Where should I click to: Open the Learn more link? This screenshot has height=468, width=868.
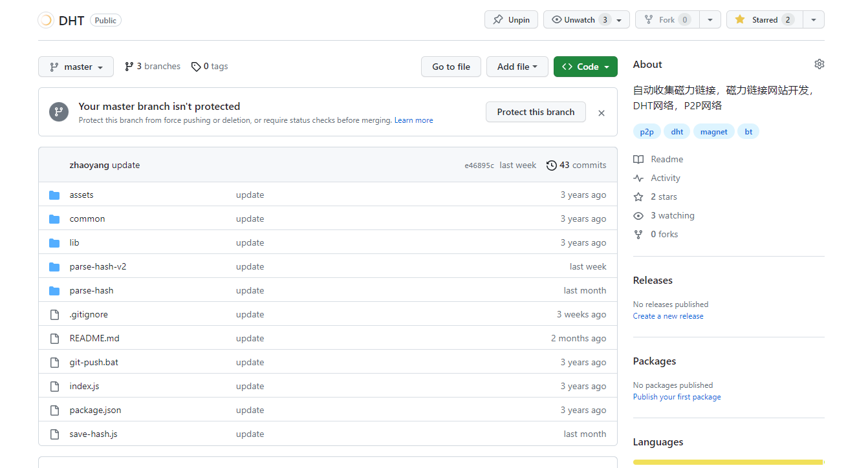[414, 120]
